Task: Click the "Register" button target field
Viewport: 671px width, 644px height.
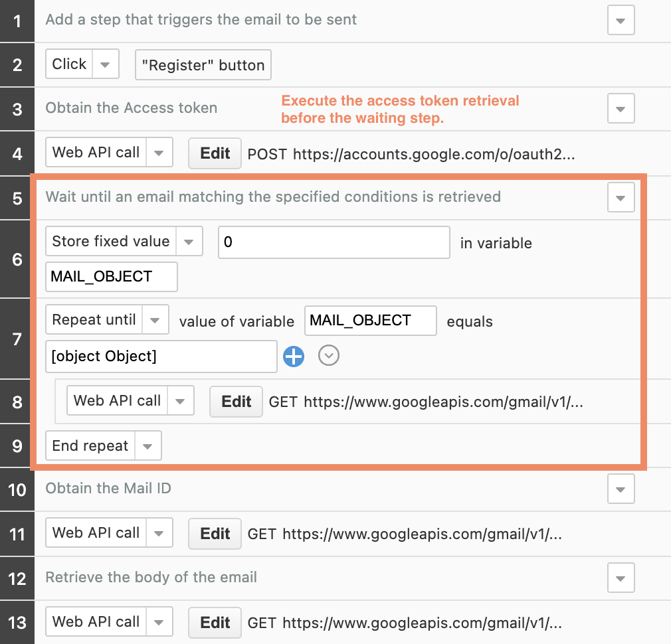Action: coord(203,65)
